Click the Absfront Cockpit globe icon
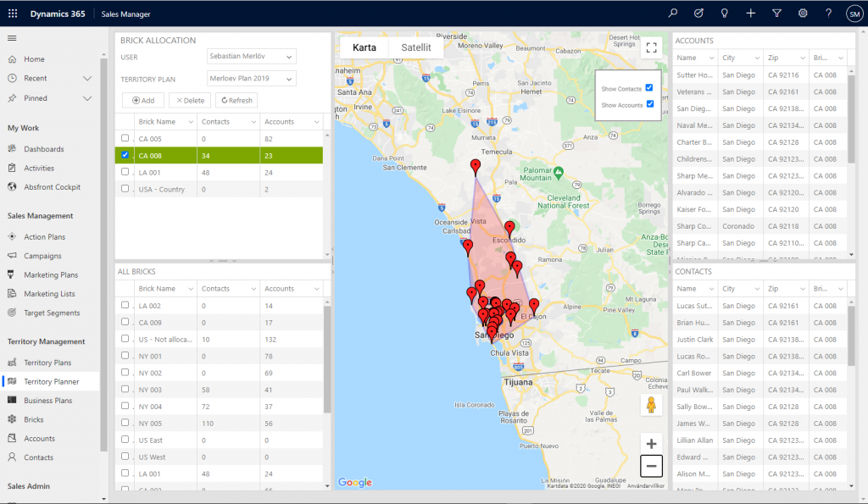868x504 pixels. click(12, 187)
